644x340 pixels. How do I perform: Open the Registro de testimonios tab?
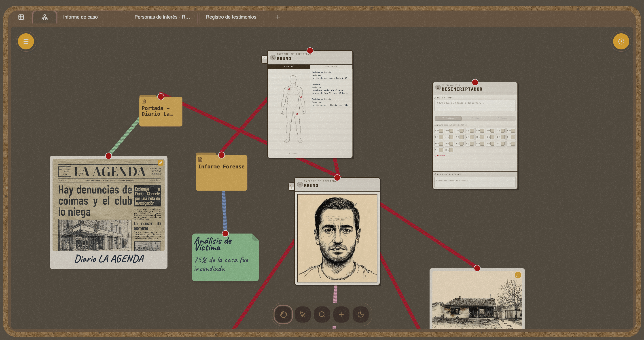click(x=231, y=17)
